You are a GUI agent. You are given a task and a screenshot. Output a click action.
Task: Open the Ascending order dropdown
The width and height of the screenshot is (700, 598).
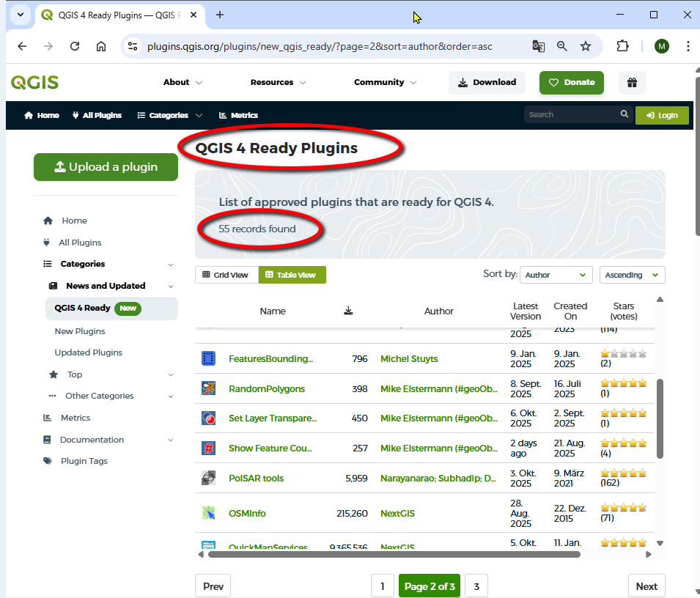tap(632, 275)
